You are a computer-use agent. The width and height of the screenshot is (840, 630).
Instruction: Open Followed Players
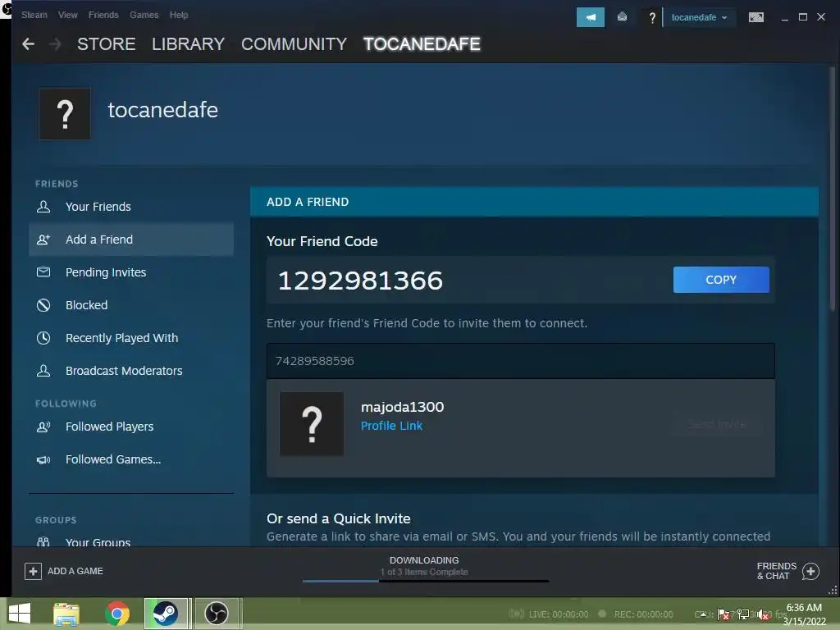pos(109,427)
